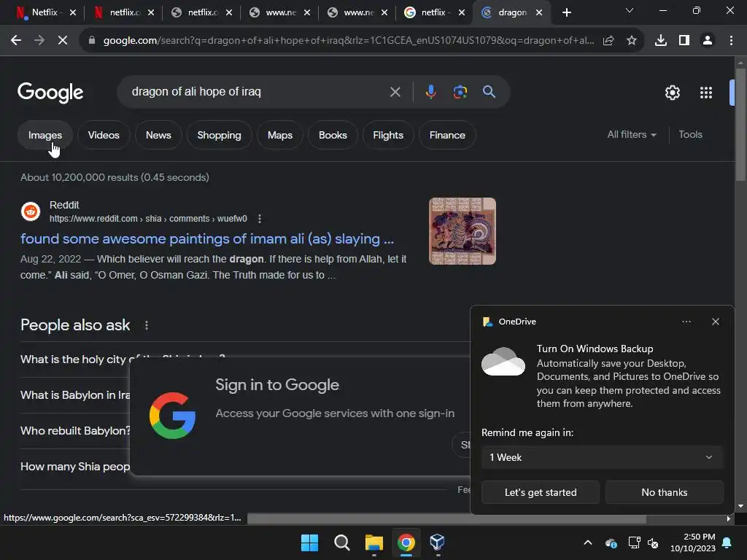Open the Chrome profile avatar
The width and height of the screenshot is (747, 560).
pos(708,41)
